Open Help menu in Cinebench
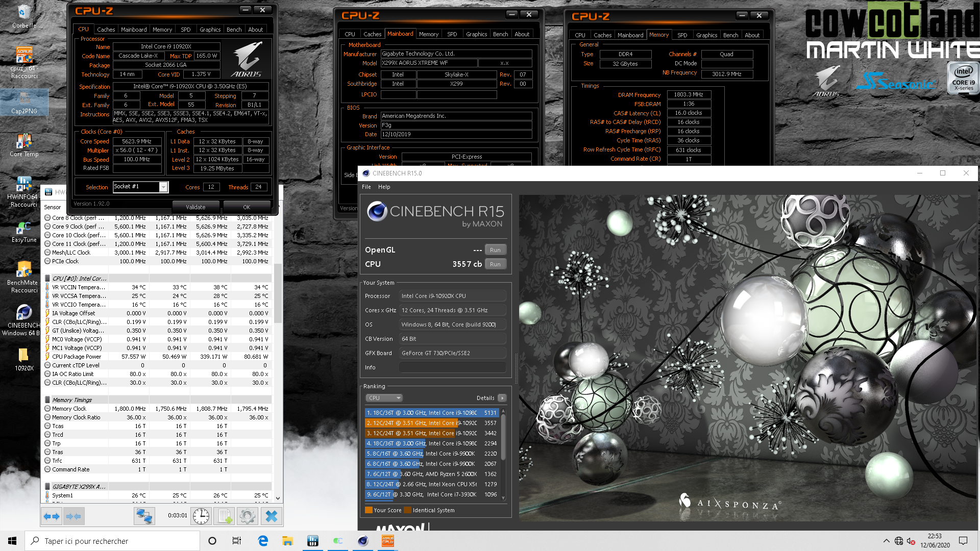Screen dimensions: 980x551 coord(384,187)
